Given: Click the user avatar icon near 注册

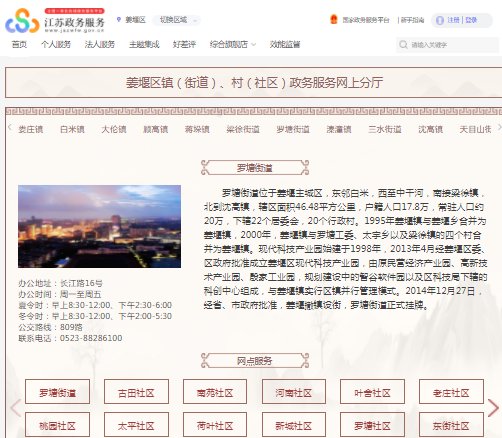Looking at the screenshot, I should click(440, 20).
